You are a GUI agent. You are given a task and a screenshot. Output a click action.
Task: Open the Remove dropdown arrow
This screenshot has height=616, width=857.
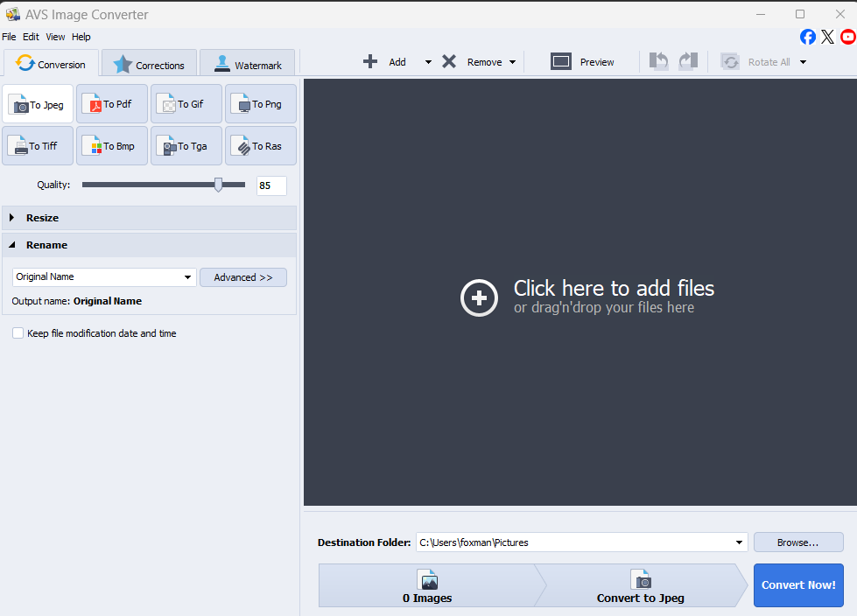click(x=512, y=62)
